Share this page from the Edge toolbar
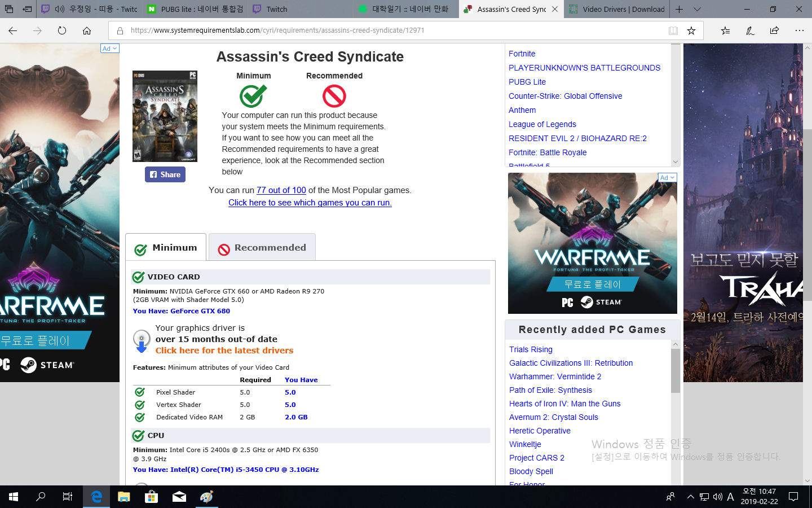Screen dimensions: 812x508 click(x=774, y=30)
